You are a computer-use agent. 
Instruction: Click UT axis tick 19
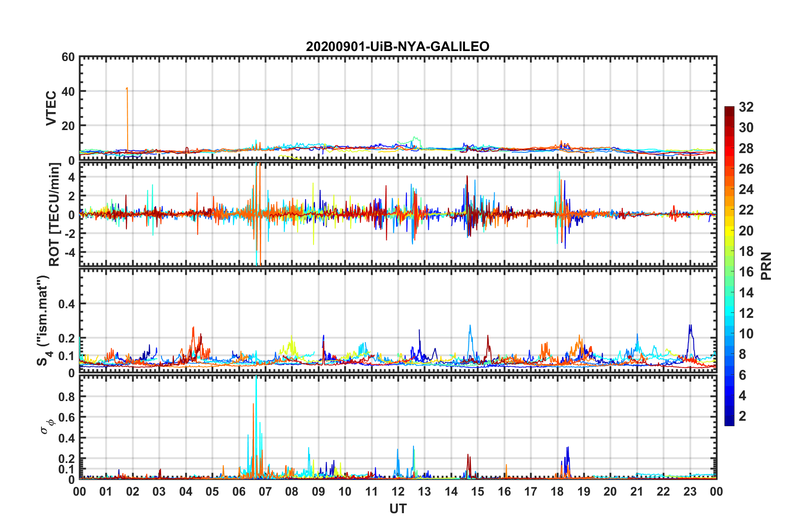coord(584,491)
